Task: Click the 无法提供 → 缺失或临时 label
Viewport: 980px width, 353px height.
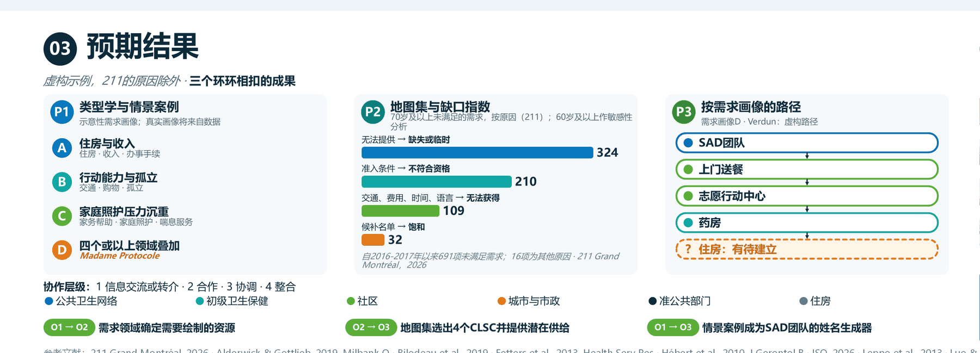Action: [406, 140]
